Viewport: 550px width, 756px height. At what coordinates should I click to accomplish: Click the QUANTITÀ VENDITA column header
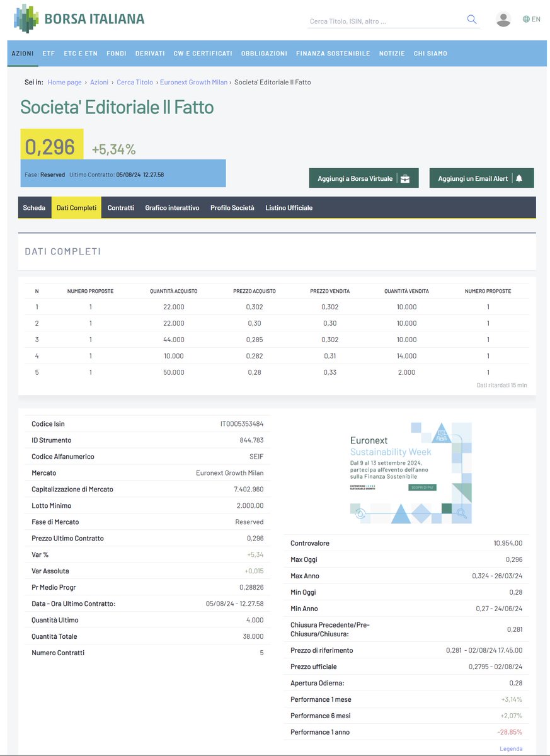[x=407, y=291]
